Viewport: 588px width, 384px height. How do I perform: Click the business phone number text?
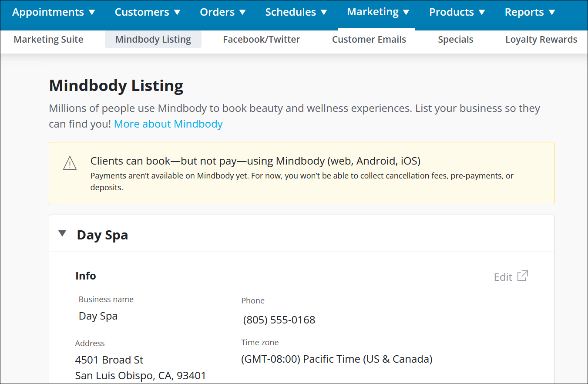coord(279,320)
